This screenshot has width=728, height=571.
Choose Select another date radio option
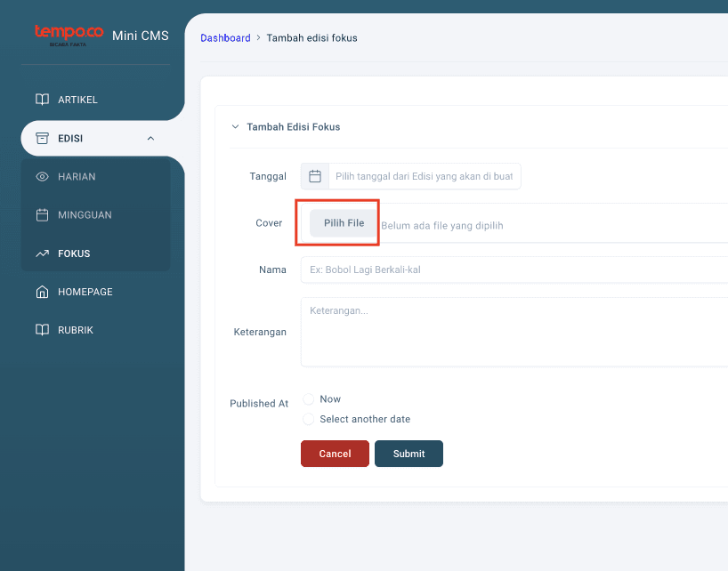(308, 419)
